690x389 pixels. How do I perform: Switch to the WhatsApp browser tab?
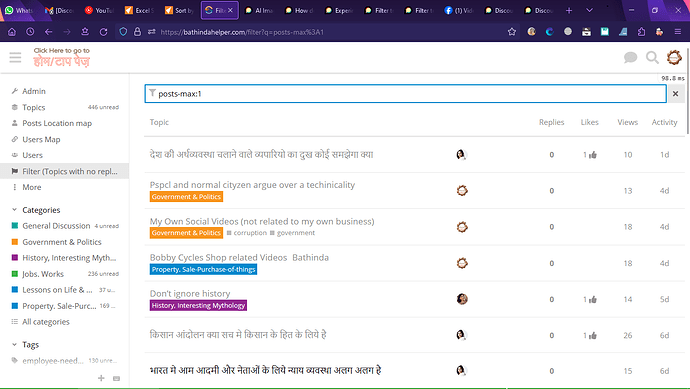[x=19, y=10]
